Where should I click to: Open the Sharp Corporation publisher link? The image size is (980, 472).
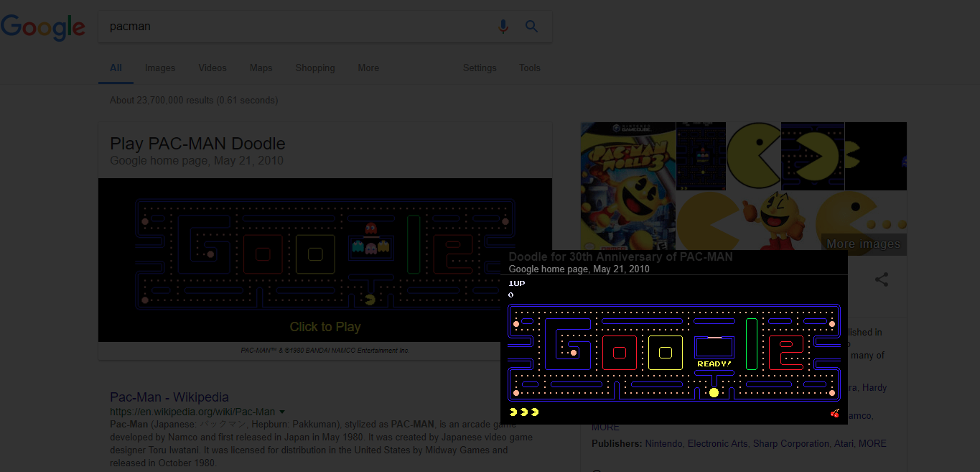(790, 443)
